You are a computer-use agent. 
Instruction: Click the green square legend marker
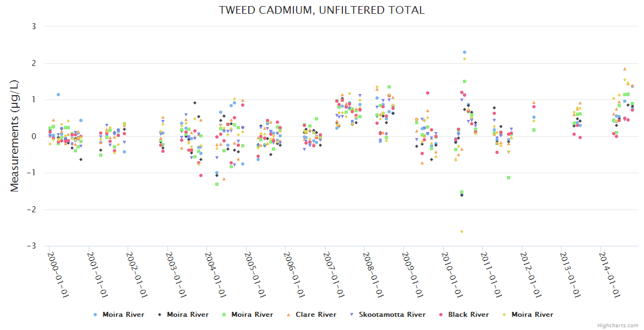pyautogui.click(x=224, y=315)
